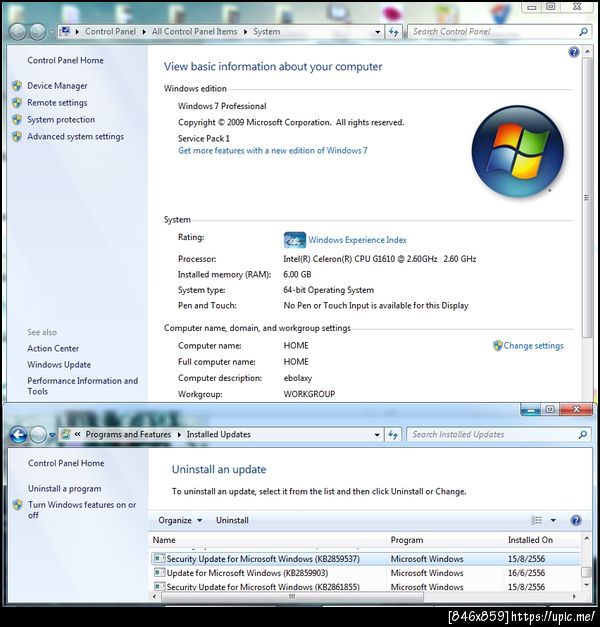Click Forward button in System window
The image size is (600, 627).
pos(38,32)
